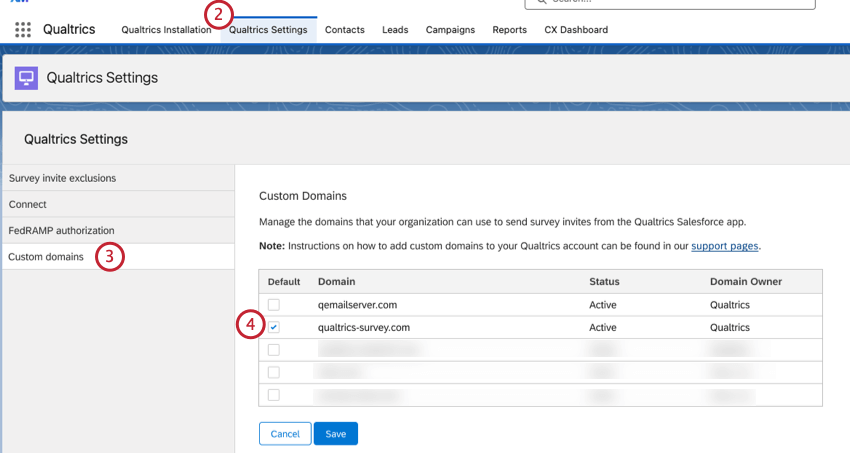
Task: Tick the checkbox in the third domain row
Action: coord(274,350)
